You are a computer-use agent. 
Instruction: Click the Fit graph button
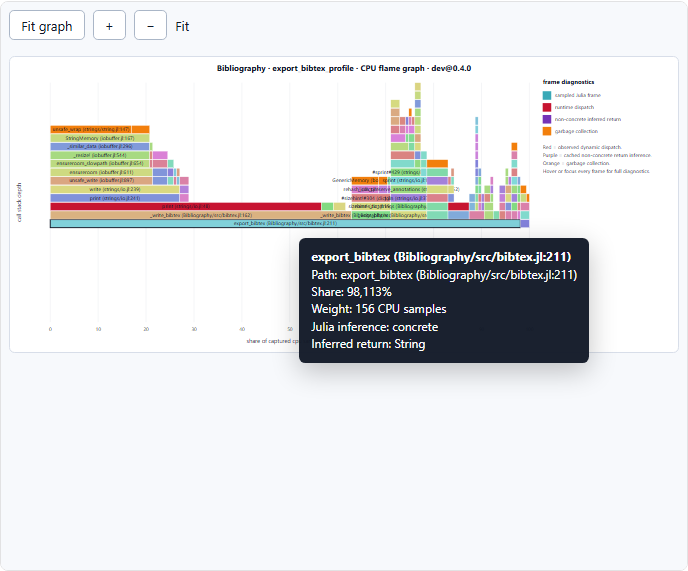[47, 25]
